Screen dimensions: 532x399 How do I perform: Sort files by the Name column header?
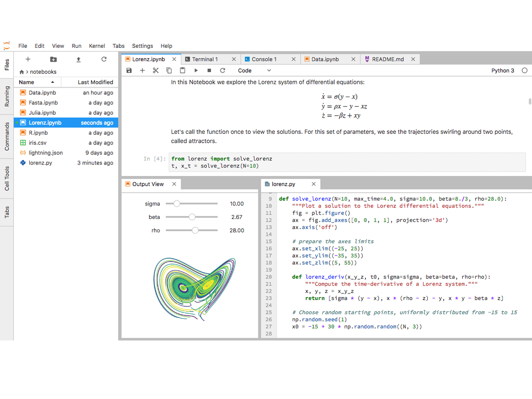[27, 82]
